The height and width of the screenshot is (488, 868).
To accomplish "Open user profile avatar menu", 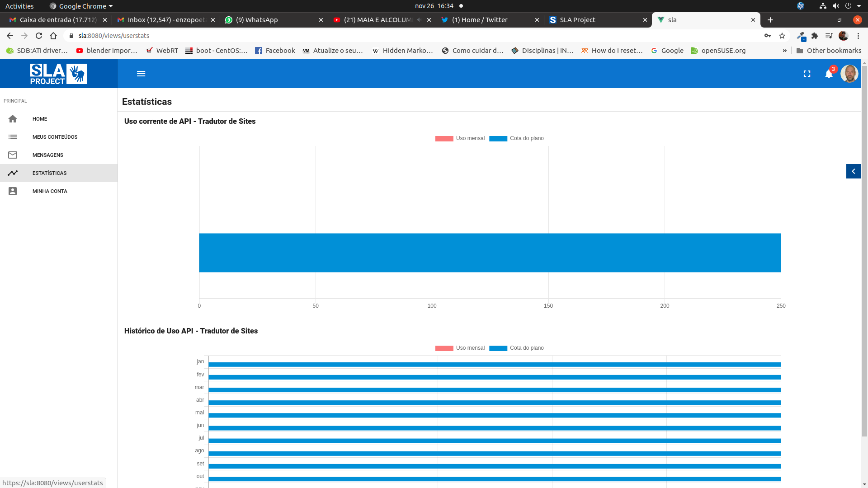I will 849,74.
